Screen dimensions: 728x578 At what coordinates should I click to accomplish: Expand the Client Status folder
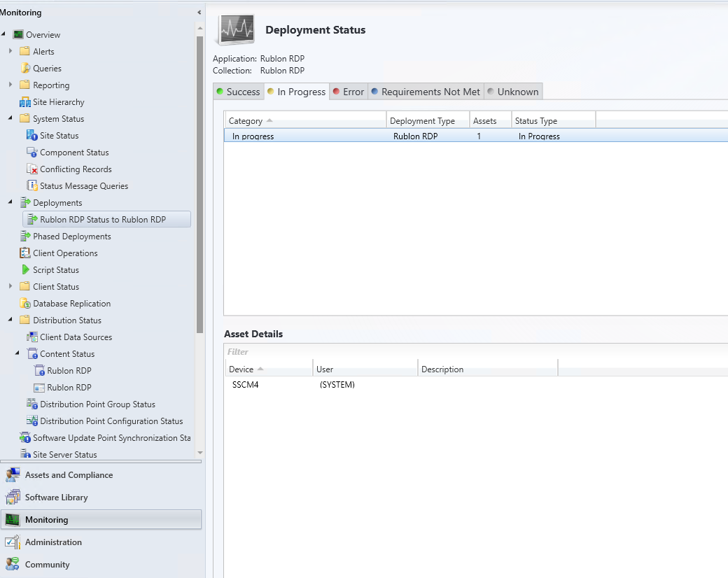click(10, 287)
